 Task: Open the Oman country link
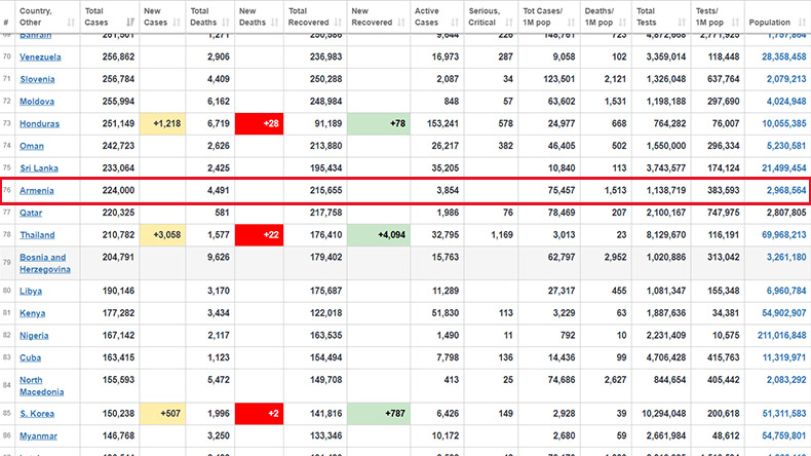(x=32, y=146)
